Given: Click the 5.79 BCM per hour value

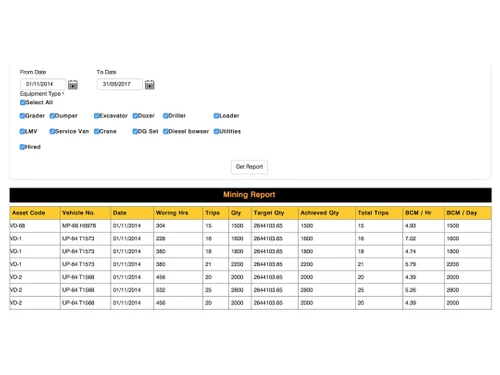Looking at the screenshot, I should point(423,264).
